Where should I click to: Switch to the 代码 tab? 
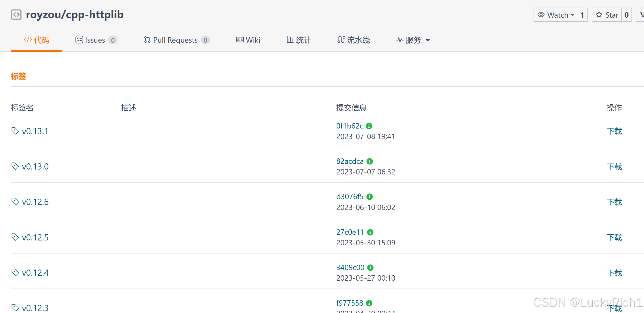coord(36,40)
